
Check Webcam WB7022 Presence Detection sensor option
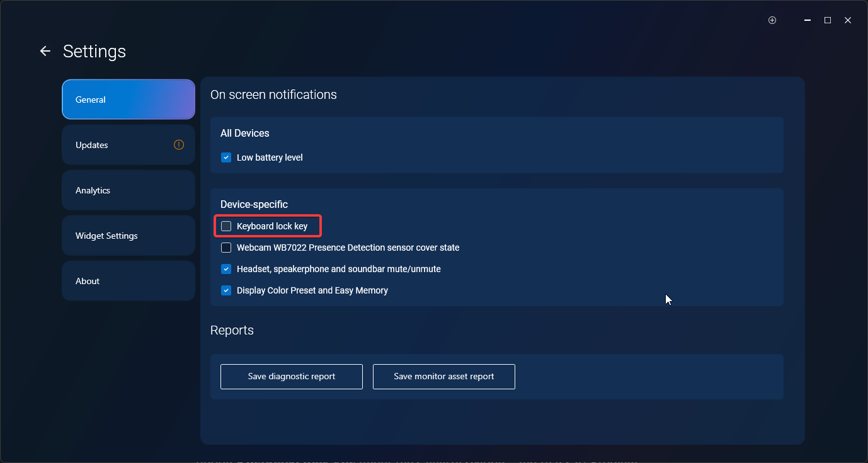(226, 248)
